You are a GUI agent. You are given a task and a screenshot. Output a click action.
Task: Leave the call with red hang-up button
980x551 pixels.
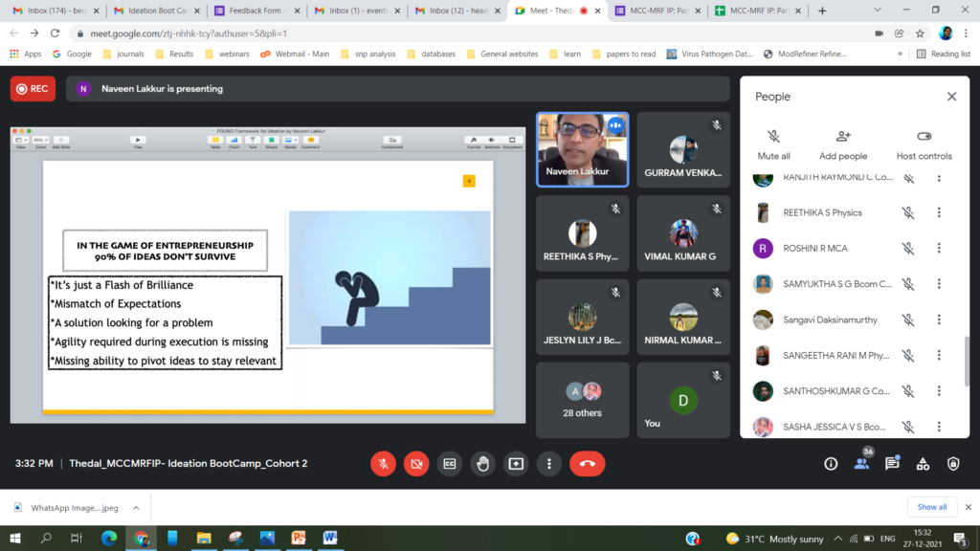tap(587, 464)
